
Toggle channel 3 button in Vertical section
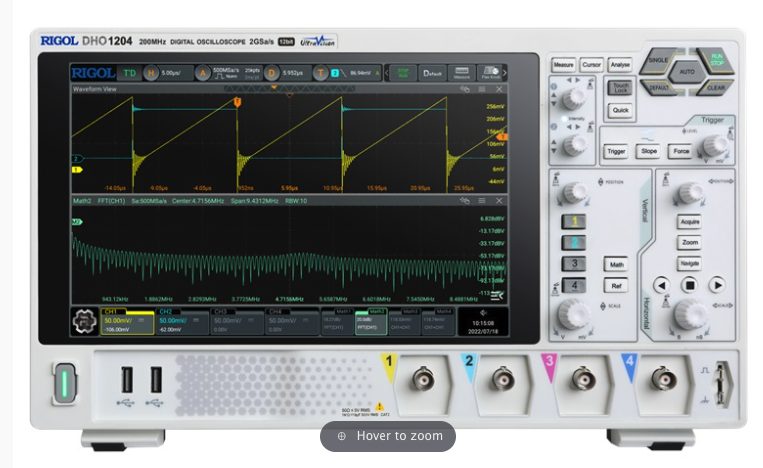coord(574,264)
